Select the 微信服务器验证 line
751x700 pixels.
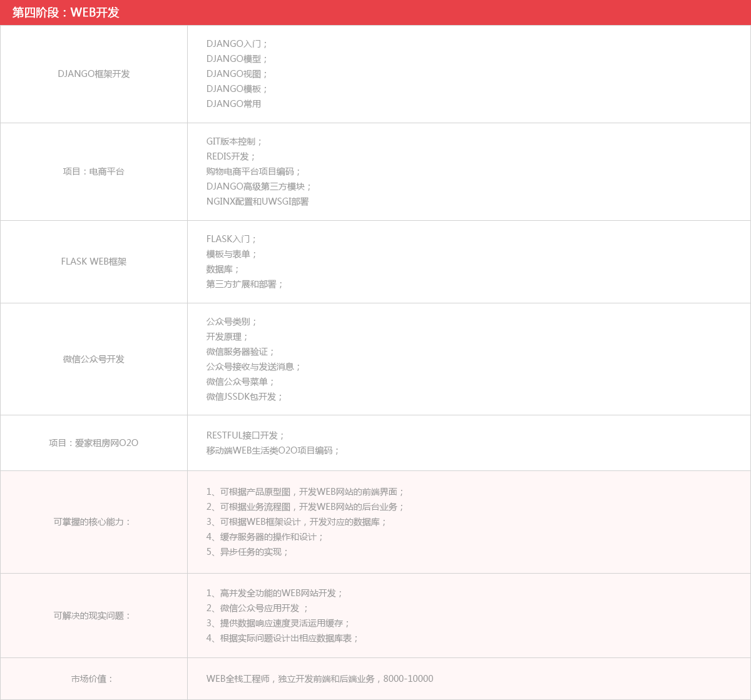240,352
